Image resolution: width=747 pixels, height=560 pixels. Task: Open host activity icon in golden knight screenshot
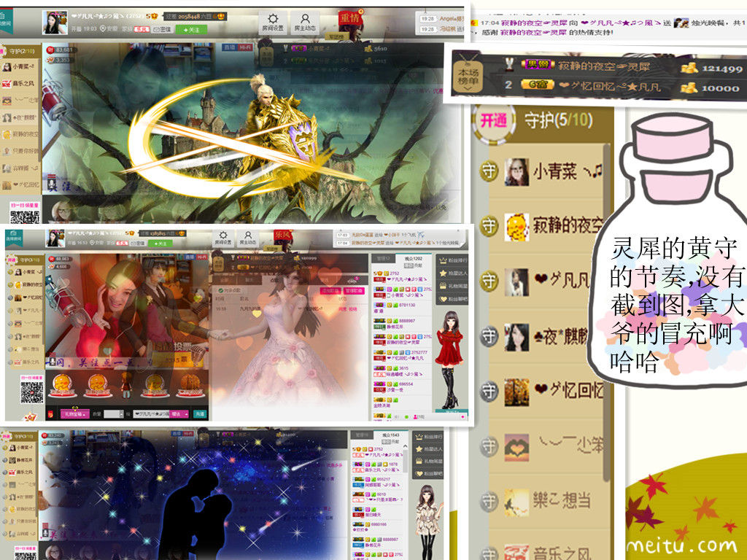point(306,22)
